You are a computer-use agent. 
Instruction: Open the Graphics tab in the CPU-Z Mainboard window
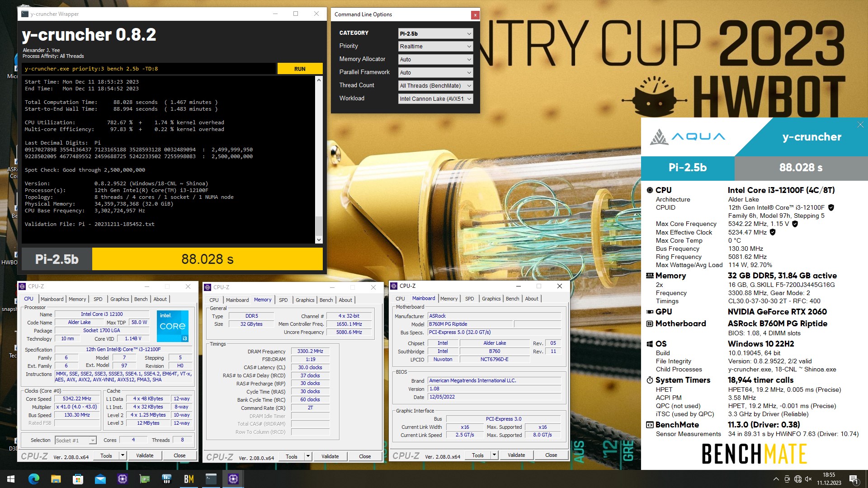coord(491,299)
